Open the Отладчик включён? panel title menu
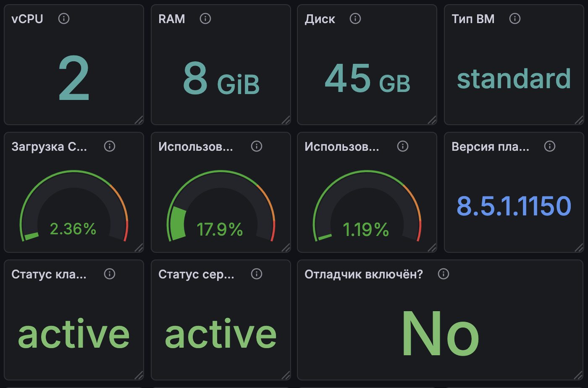Viewport: 588px width, 388px height. tap(364, 274)
